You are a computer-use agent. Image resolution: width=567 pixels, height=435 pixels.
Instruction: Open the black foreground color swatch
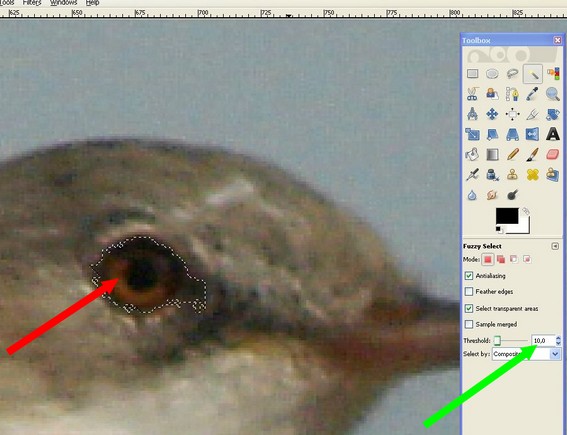(x=507, y=216)
